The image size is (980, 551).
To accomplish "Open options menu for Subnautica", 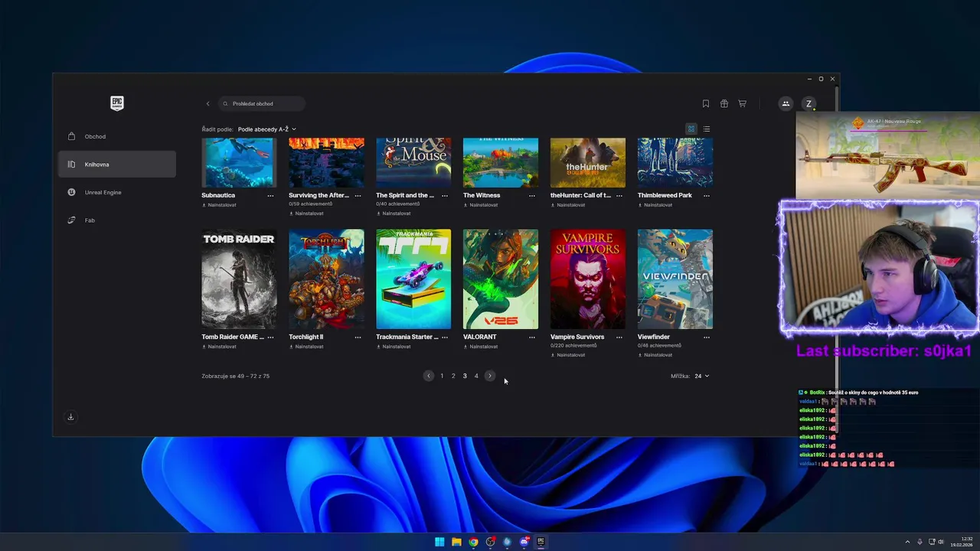I will tap(270, 196).
